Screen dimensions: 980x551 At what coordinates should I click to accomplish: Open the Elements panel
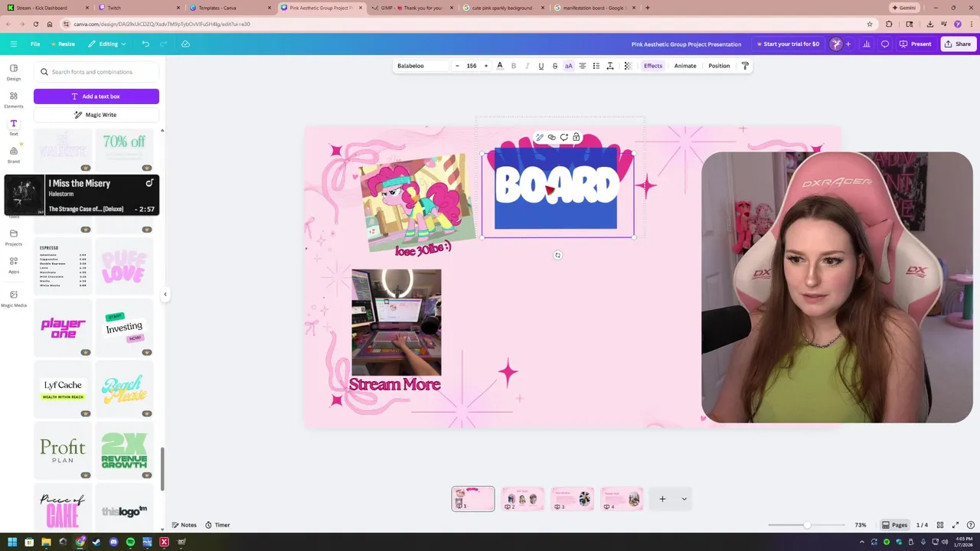14,99
